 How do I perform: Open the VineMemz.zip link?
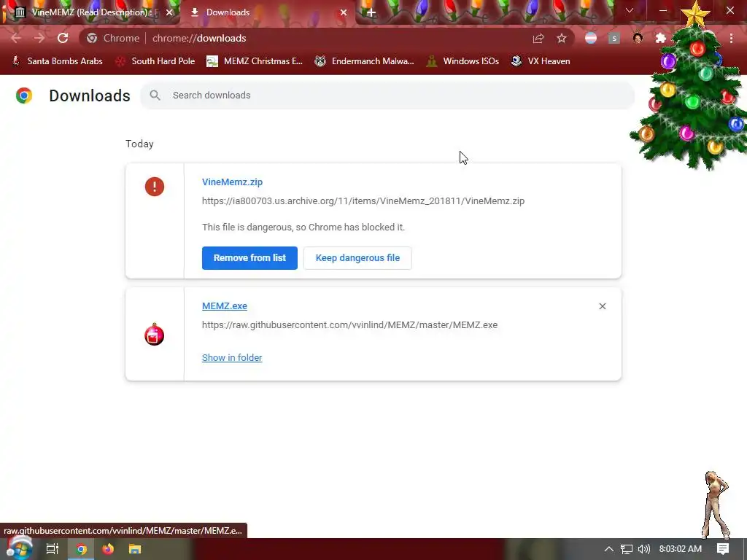pyautogui.click(x=232, y=182)
